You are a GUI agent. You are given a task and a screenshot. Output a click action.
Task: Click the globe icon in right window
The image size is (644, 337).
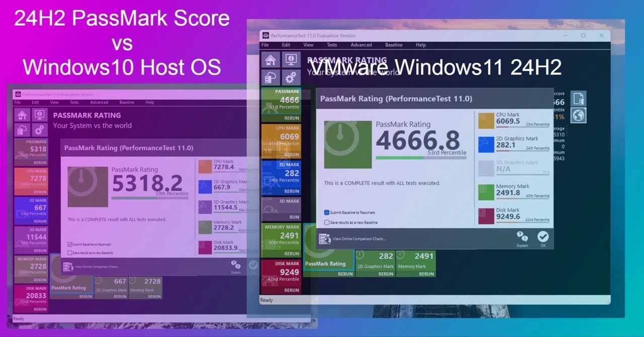point(579,115)
